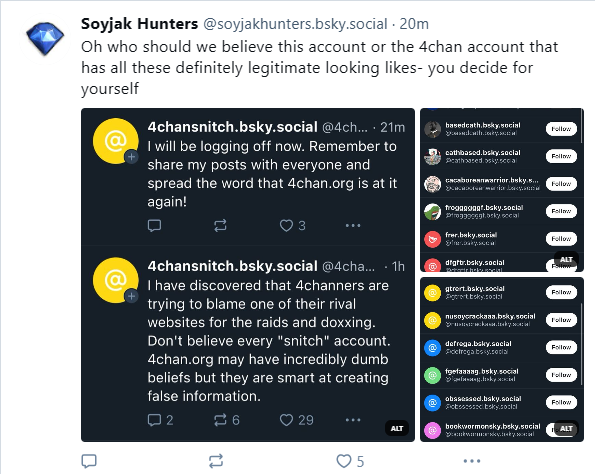Show ALT text for bottom likes list image

(x=566, y=428)
